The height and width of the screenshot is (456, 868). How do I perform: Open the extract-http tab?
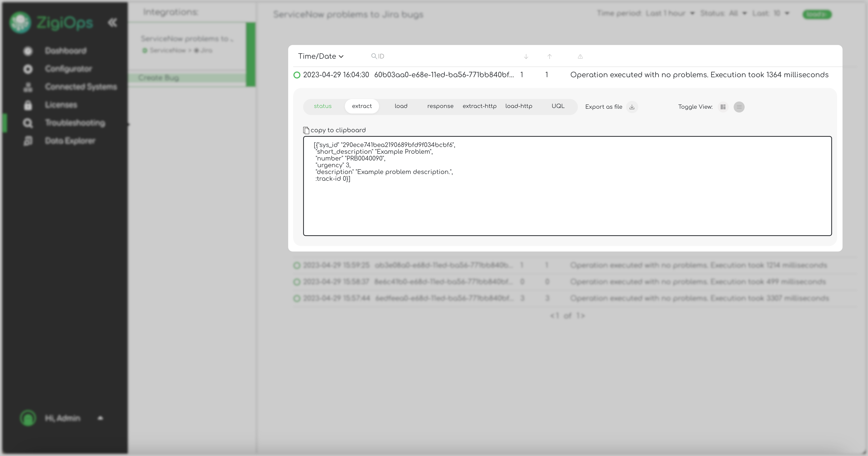(479, 106)
